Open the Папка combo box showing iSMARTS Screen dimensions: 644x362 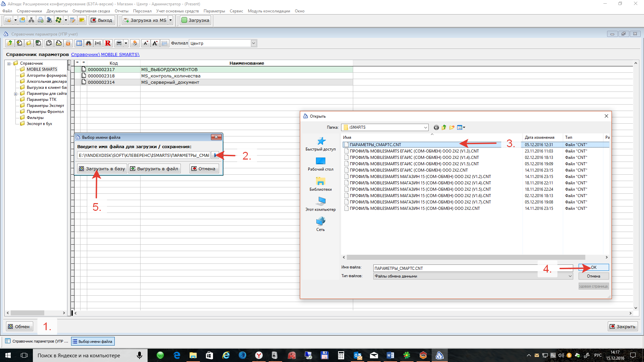tap(385, 127)
